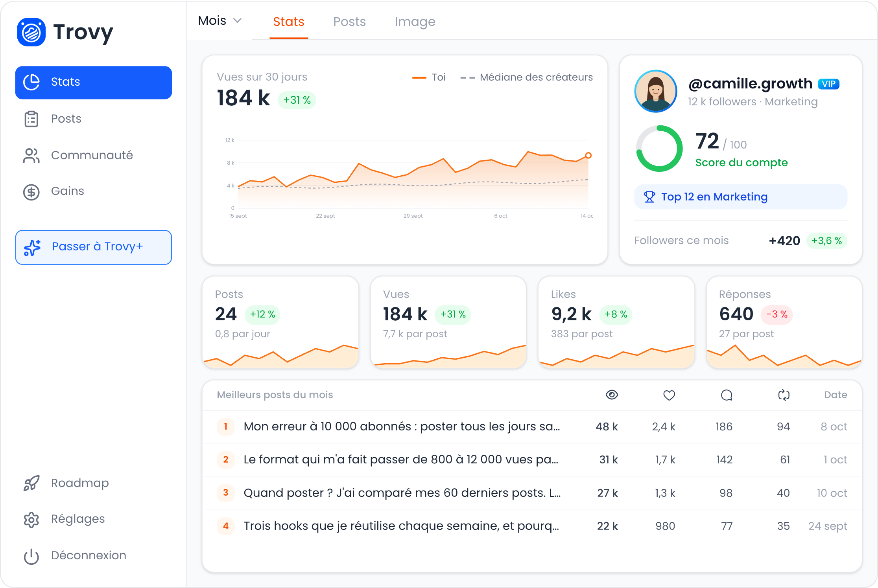
Task: Click the Passer à Trovy+ button
Action: pos(94,247)
